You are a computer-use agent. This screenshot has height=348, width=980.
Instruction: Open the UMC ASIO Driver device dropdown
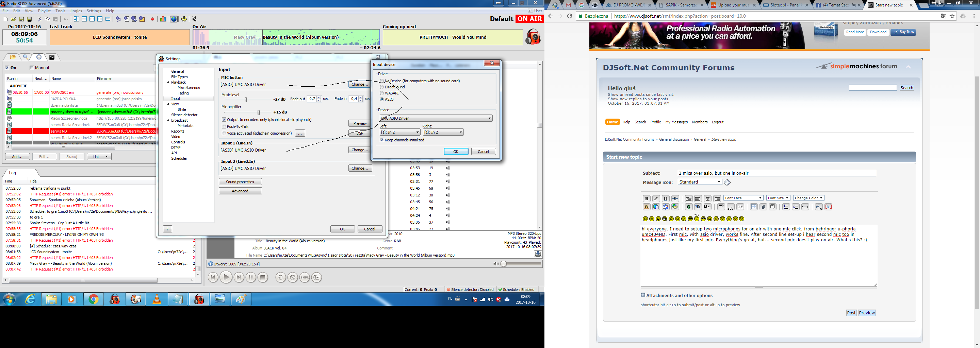[x=436, y=118]
